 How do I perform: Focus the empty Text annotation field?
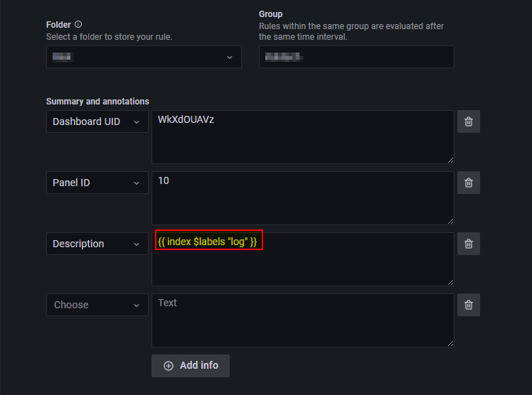(303, 320)
